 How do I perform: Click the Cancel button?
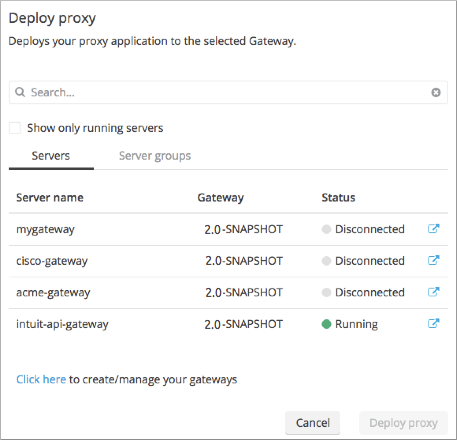(x=313, y=423)
